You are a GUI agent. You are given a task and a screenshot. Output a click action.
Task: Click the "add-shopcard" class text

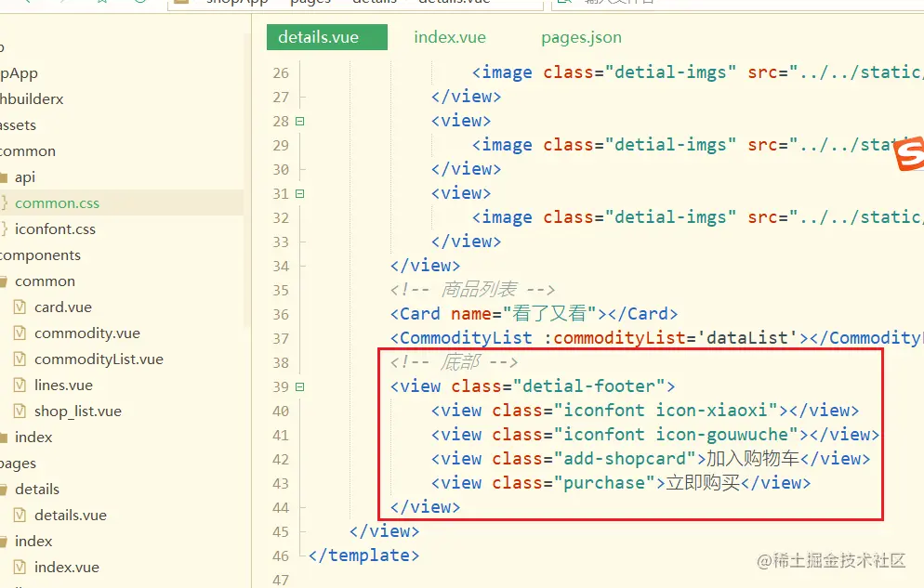point(625,459)
